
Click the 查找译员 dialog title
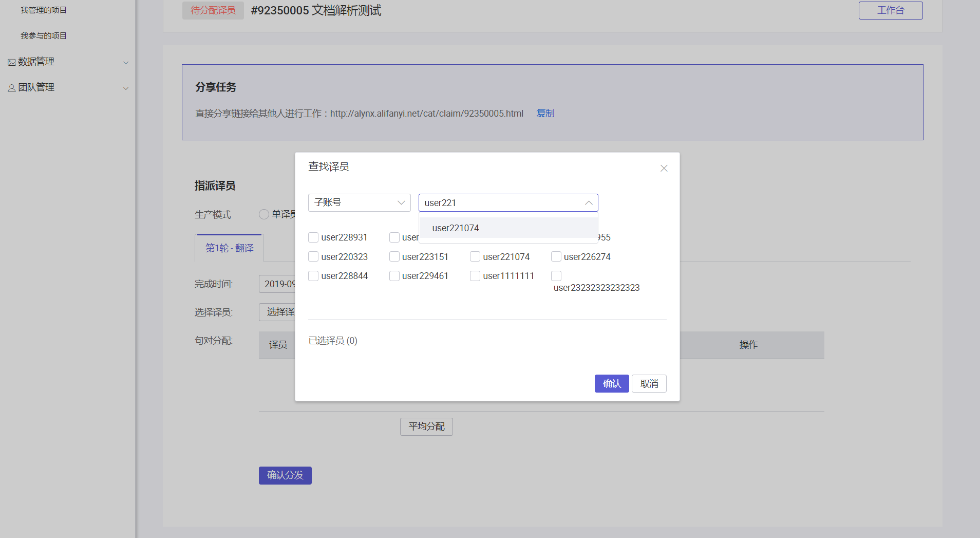pyautogui.click(x=329, y=166)
